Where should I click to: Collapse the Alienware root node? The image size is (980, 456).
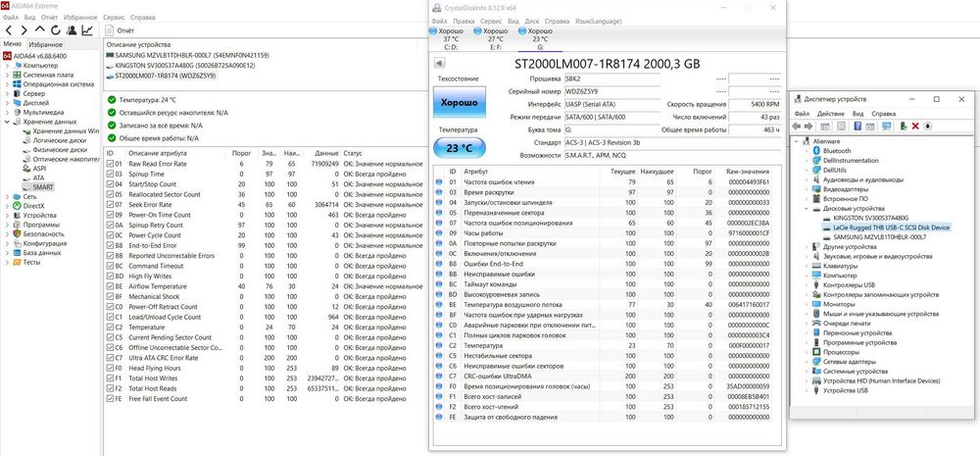797,141
